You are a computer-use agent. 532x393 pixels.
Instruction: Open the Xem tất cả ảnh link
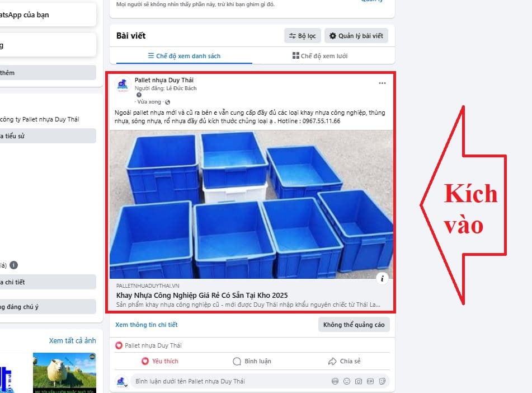coord(72,340)
